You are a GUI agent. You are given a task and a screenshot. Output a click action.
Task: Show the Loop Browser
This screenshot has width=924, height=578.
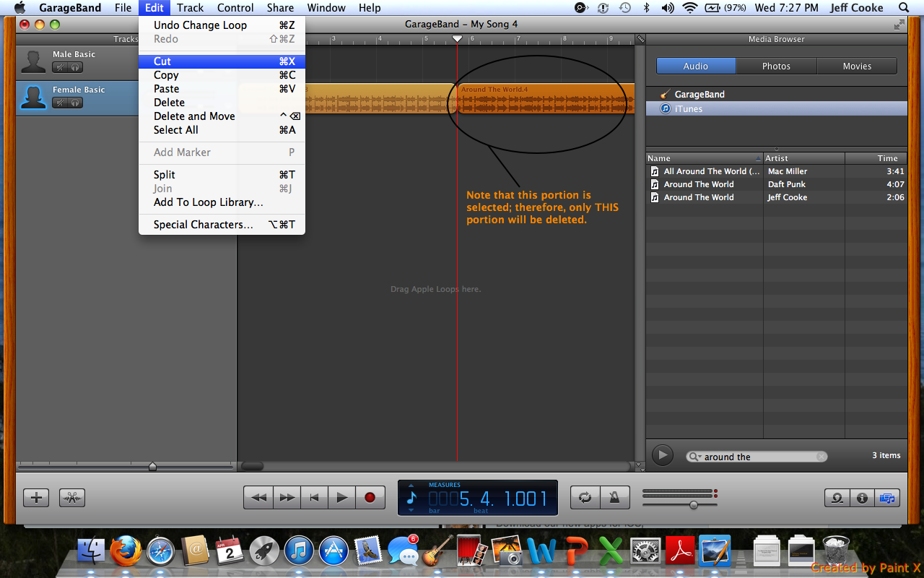pos(837,498)
